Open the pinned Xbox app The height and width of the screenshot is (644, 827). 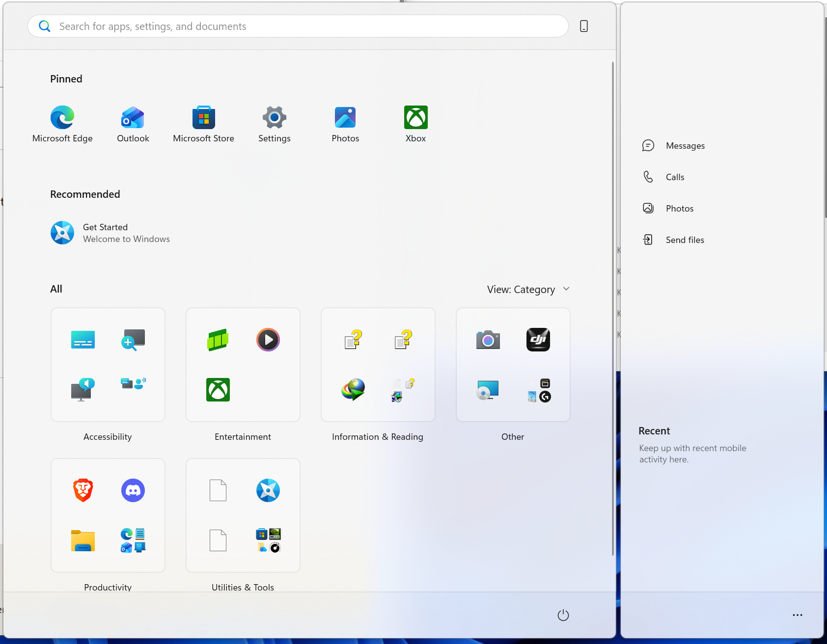[x=415, y=124]
